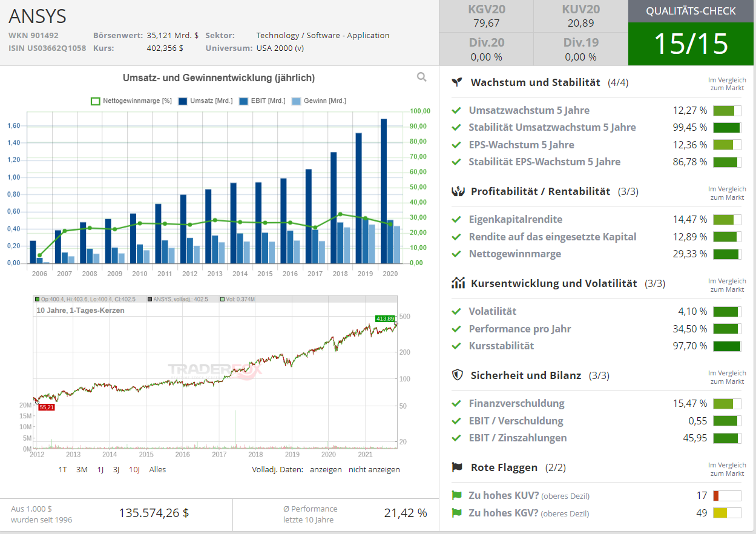Click 'nicht anzeigen' for Volladj. Daten
Screen dimensions: 756x534
click(374, 469)
